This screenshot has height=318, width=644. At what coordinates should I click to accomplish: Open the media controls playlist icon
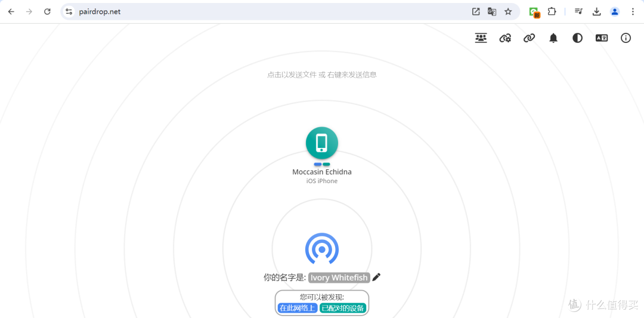tap(578, 11)
